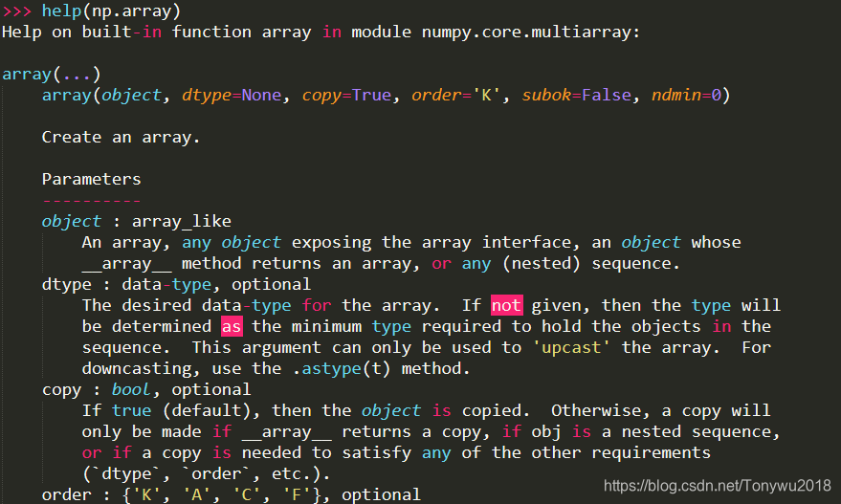The height and width of the screenshot is (504, 841).
Task: Click 'Otherwise, a copy will' text
Action: [x=661, y=410]
